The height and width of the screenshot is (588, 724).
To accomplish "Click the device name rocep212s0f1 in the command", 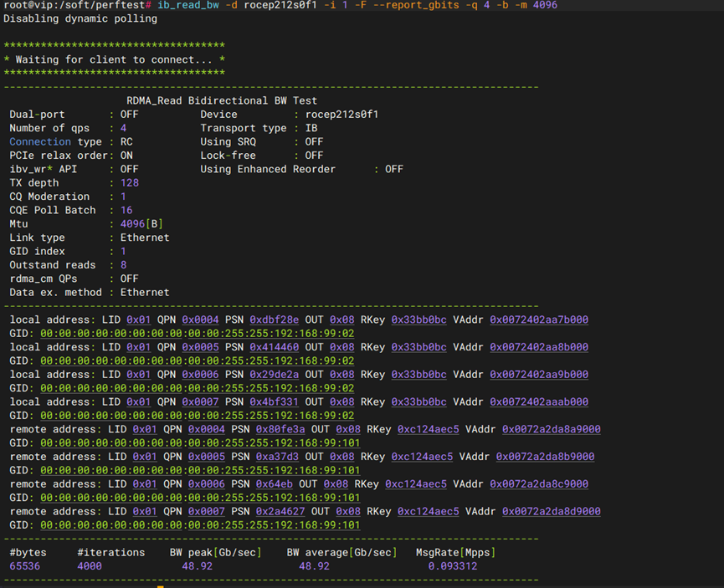I will [x=280, y=5].
